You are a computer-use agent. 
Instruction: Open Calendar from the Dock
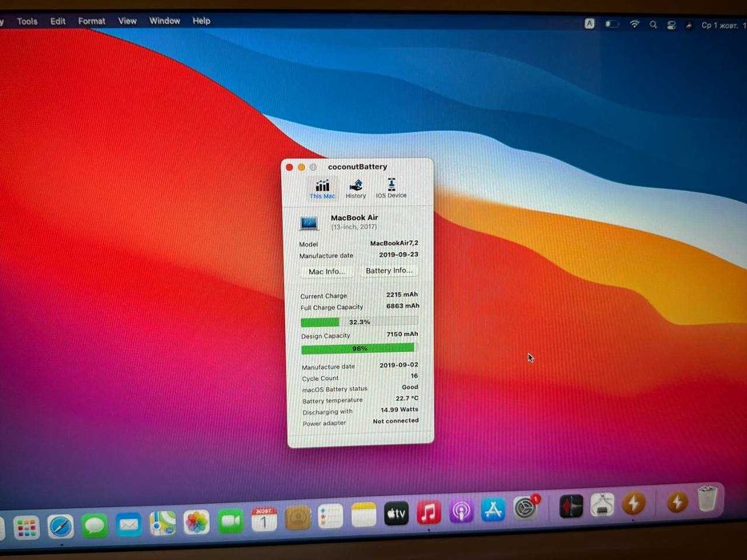pyautogui.click(x=264, y=519)
